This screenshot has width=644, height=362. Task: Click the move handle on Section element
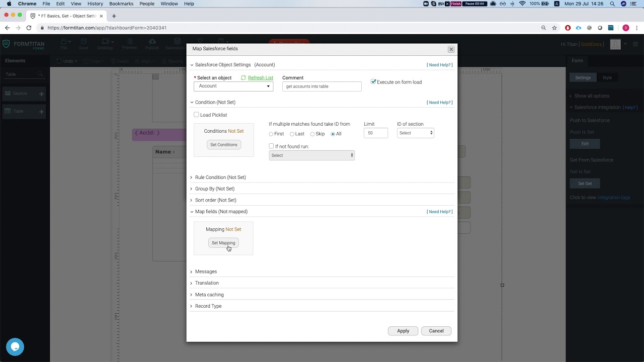[41, 94]
